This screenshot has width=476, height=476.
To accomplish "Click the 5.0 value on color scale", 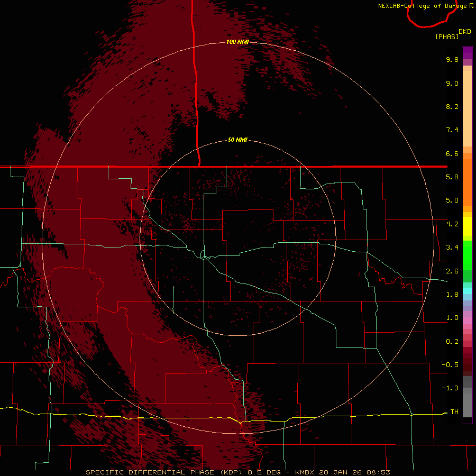I will [x=452, y=200].
